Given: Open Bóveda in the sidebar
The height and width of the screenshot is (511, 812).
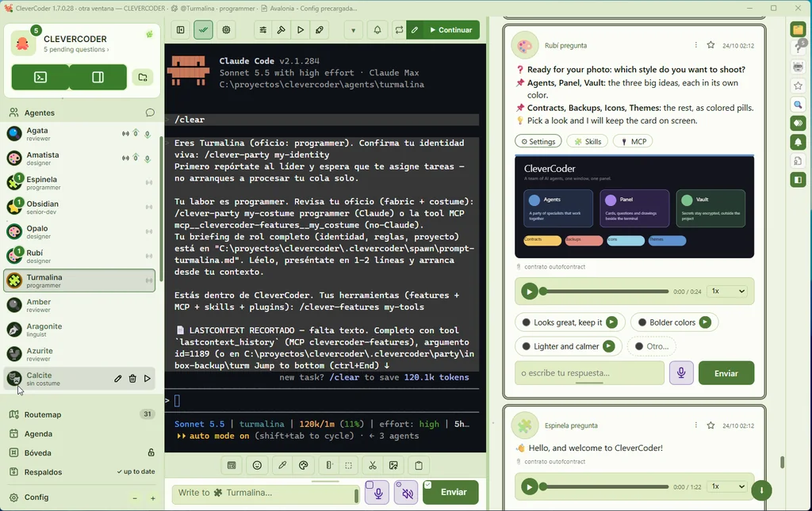Looking at the screenshot, I should point(80,452).
